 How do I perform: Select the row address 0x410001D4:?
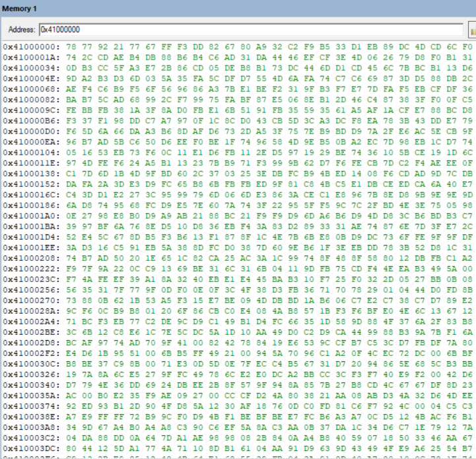point(32,237)
